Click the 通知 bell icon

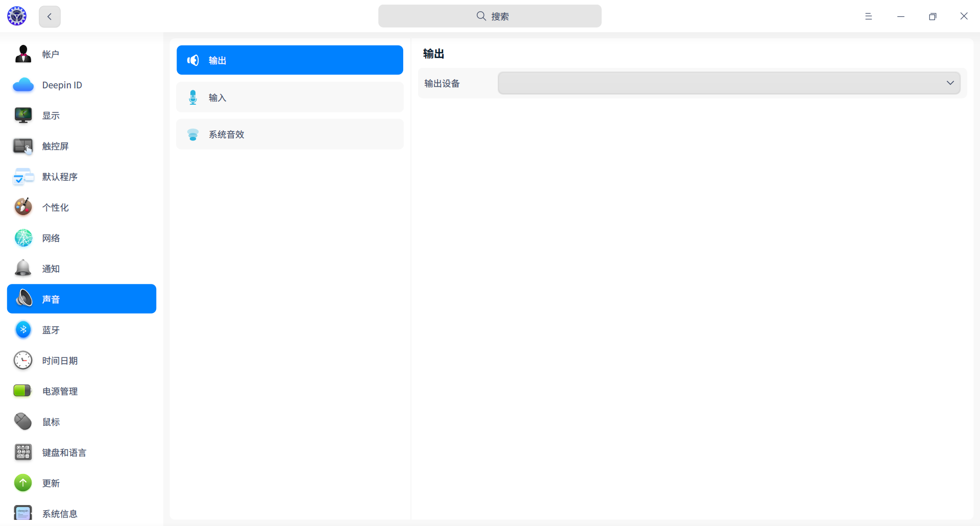(23, 269)
